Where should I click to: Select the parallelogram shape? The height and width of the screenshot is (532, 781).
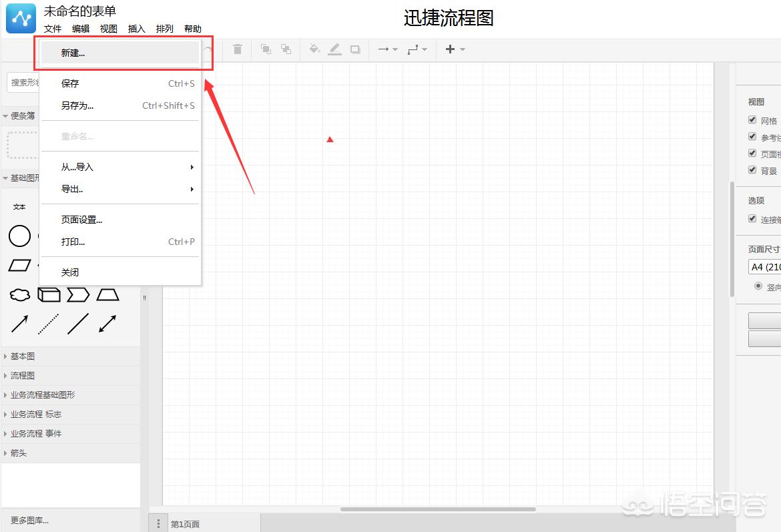point(19,265)
